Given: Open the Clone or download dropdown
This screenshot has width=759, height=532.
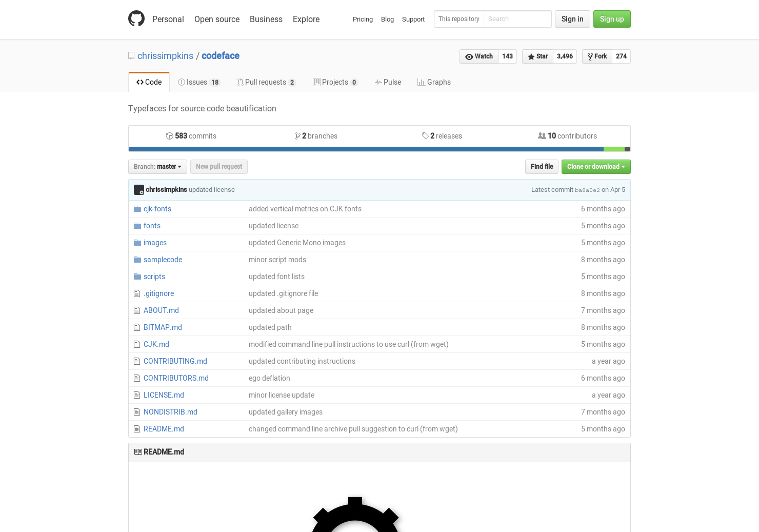Looking at the screenshot, I should (x=595, y=166).
